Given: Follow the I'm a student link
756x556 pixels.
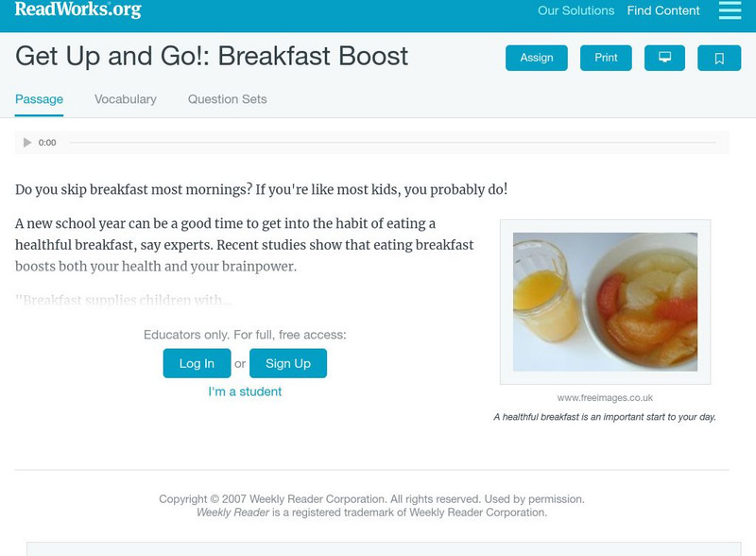Looking at the screenshot, I should tap(245, 391).
